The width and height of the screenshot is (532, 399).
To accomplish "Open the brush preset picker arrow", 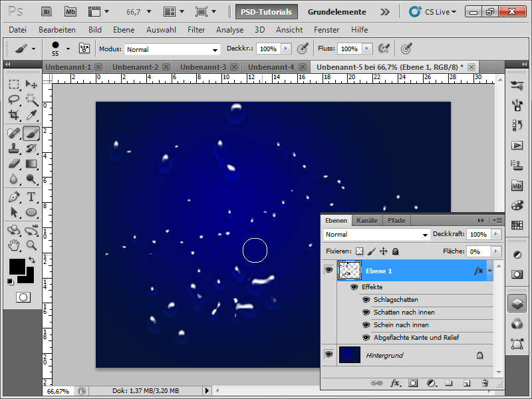I will pos(68,49).
